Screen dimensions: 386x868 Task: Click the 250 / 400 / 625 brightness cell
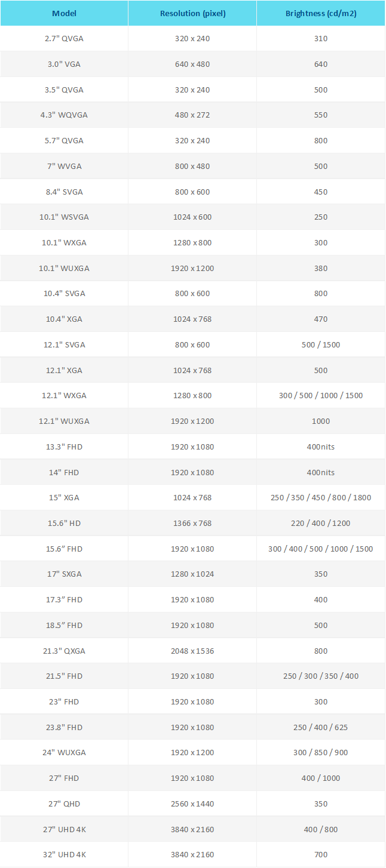(x=321, y=728)
